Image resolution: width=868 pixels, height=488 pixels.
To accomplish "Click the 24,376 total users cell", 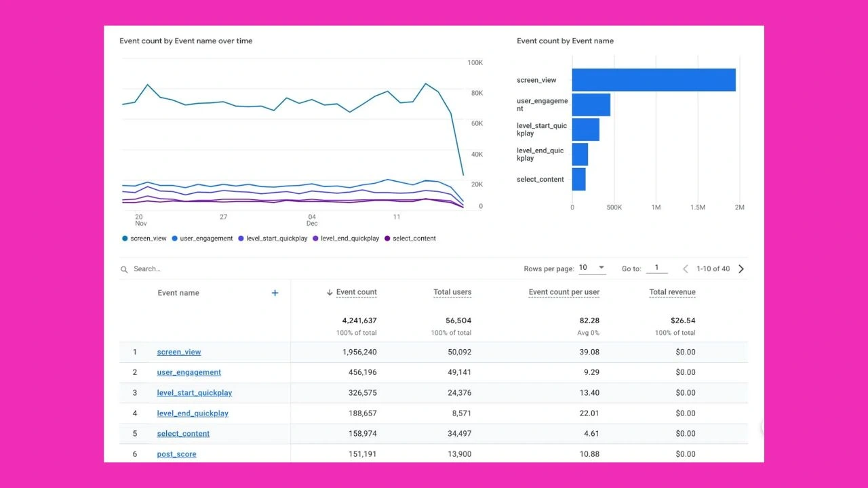I will 460,393.
